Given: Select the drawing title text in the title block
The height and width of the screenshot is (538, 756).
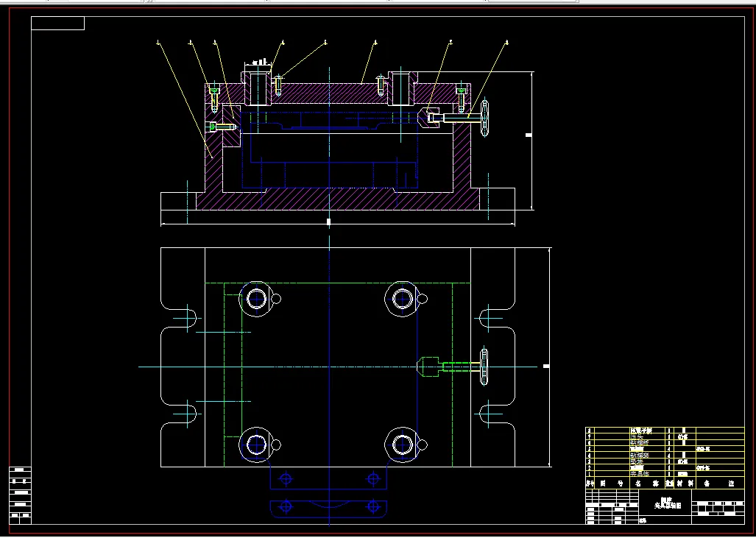Looking at the screenshot, I should [x=667, y=503].
